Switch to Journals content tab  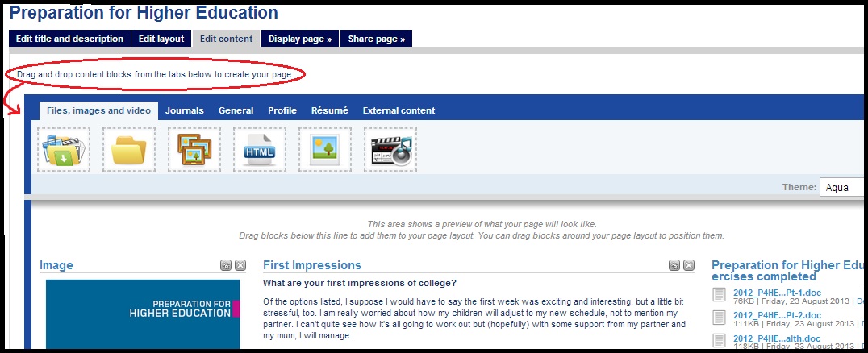(185, 110)
